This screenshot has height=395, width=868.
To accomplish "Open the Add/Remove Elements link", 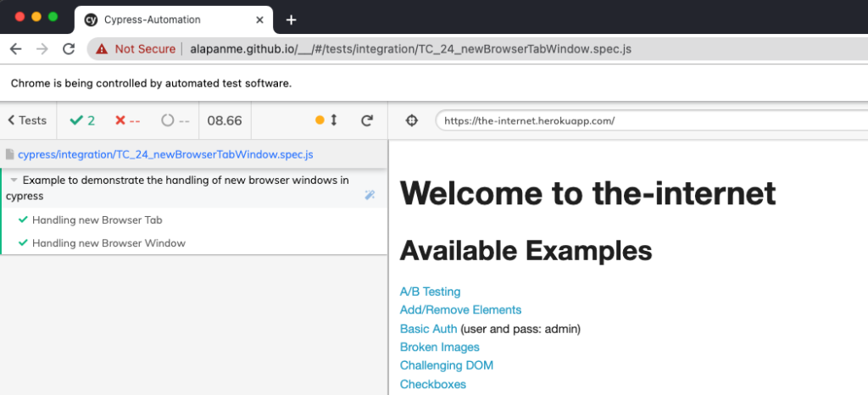I will 460,309.
